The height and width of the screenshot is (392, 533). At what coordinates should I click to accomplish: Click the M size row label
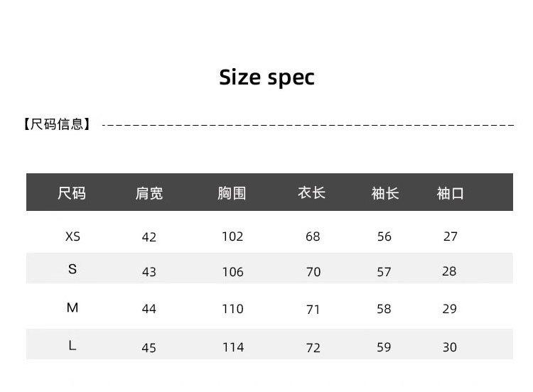tap(72, 307)
